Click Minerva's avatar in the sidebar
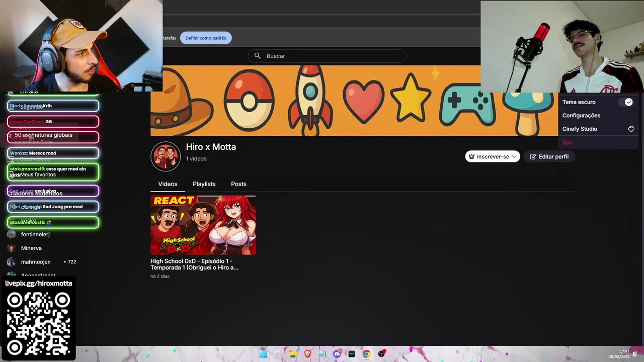The width and height of the screenshot is (644, 362). point(11,248)
